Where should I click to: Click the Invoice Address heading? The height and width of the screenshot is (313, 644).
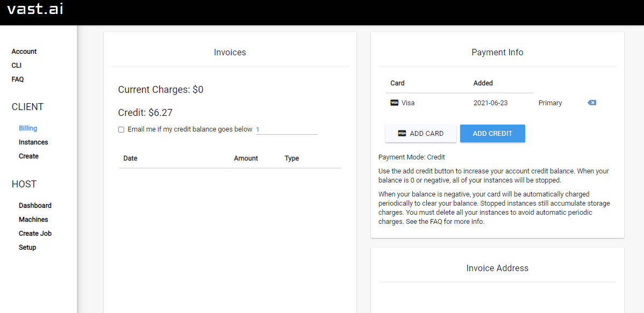(x=497, y=268)
